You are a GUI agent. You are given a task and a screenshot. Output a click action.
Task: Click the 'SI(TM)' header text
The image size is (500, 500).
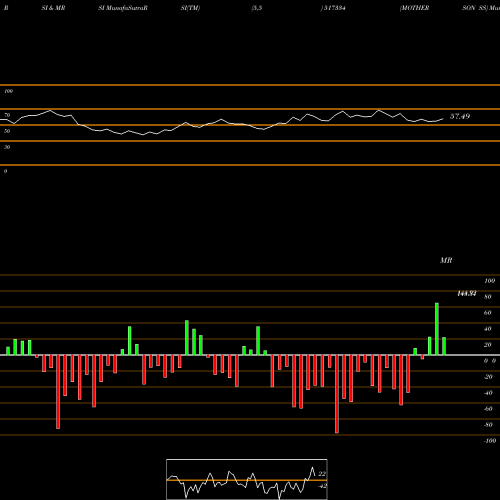coord(190,8)
